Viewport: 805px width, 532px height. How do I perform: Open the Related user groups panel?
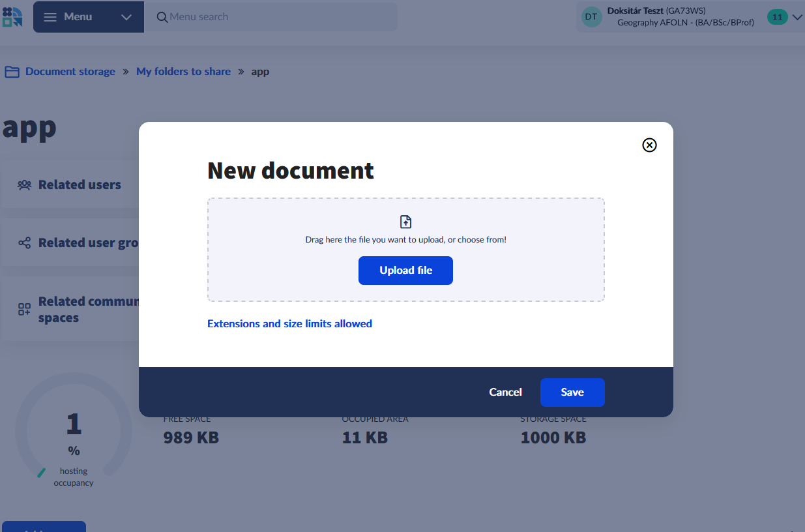[70, 243]
